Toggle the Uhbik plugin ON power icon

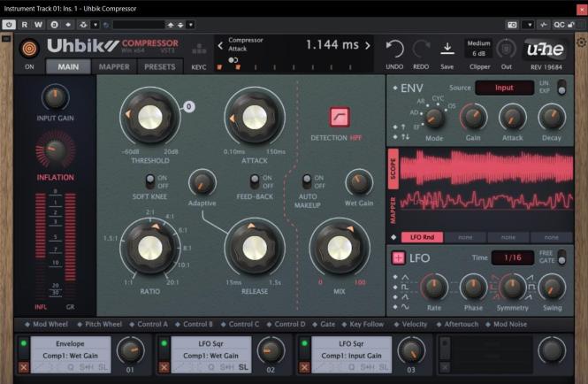click(29, 49)
